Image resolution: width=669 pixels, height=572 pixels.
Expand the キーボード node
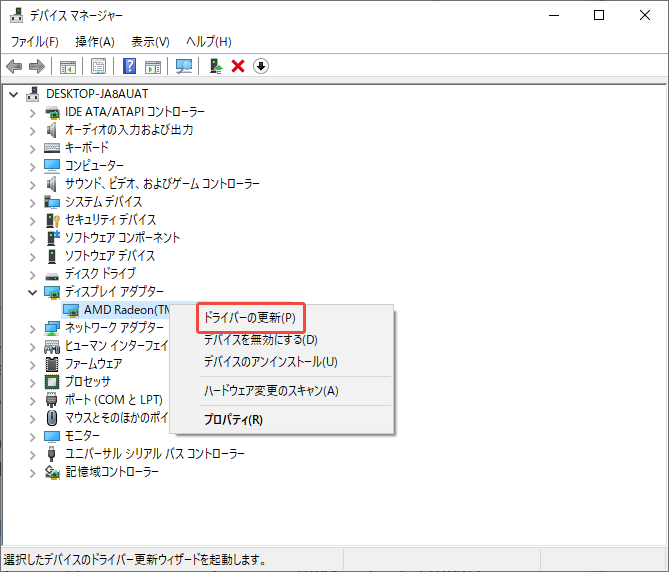tap(32, 149)
